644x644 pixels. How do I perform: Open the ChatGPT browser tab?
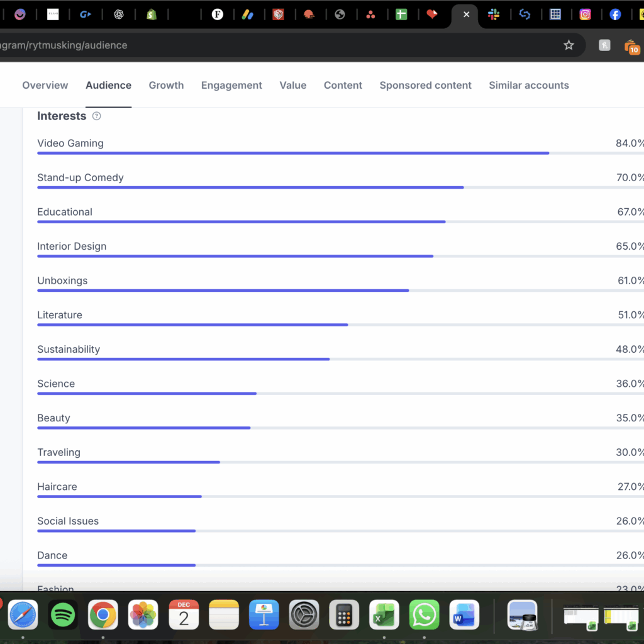pyautogui.click(x=119, y=14)
